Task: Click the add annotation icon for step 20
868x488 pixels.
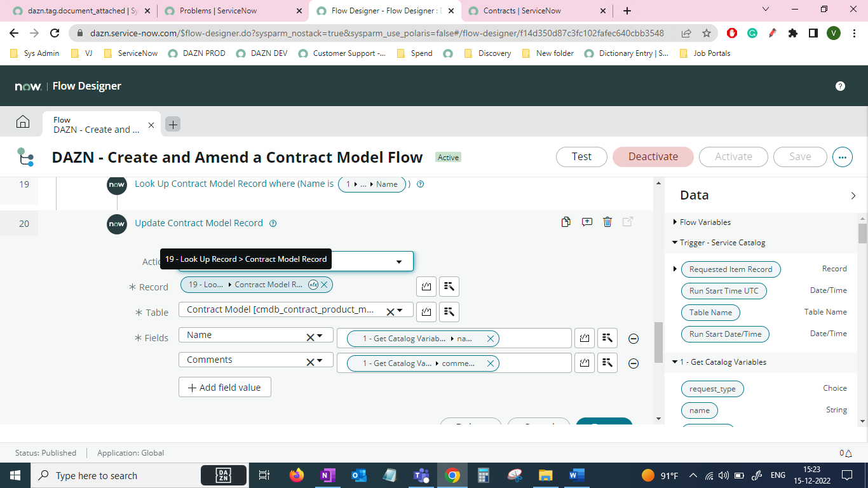Action: pyautogui.click(x=587, y=222)
